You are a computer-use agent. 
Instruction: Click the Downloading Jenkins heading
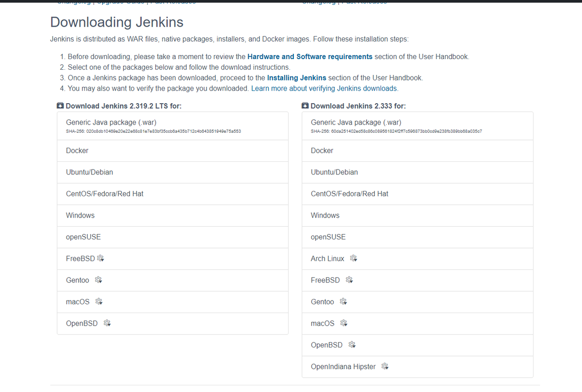tap(117, 22)
